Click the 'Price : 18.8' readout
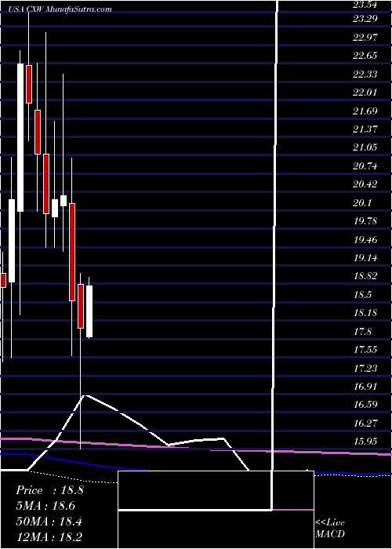 [49, 490]
